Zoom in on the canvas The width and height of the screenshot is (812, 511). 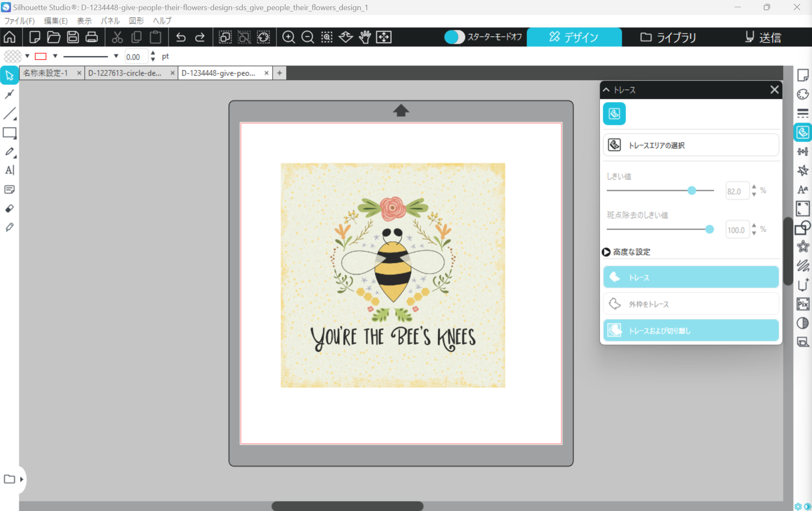click(289, 37)
